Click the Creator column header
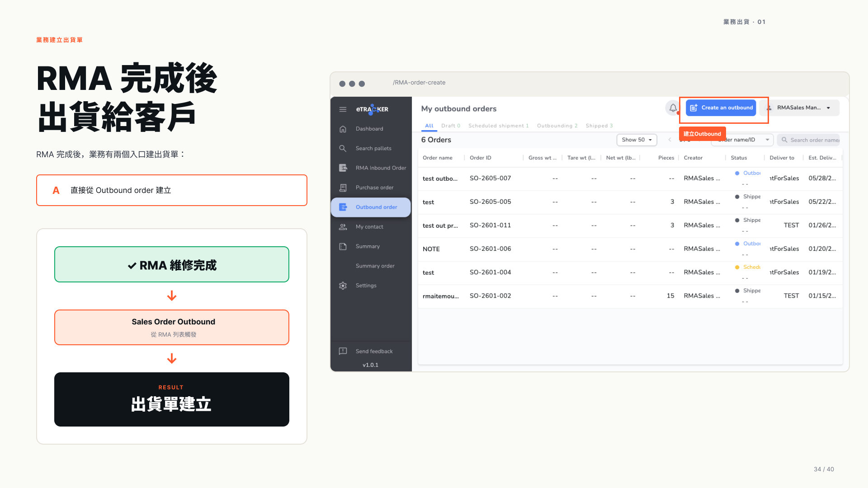 pos(693,158)
